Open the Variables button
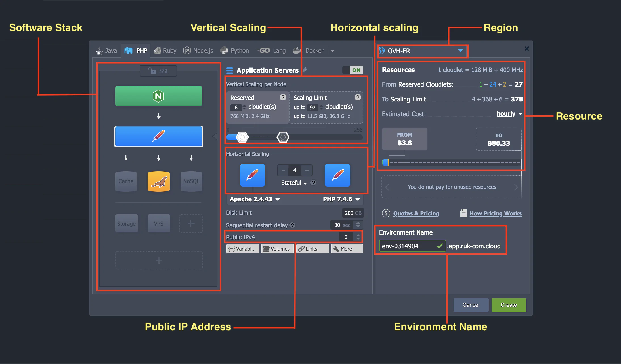 (243, 249)
